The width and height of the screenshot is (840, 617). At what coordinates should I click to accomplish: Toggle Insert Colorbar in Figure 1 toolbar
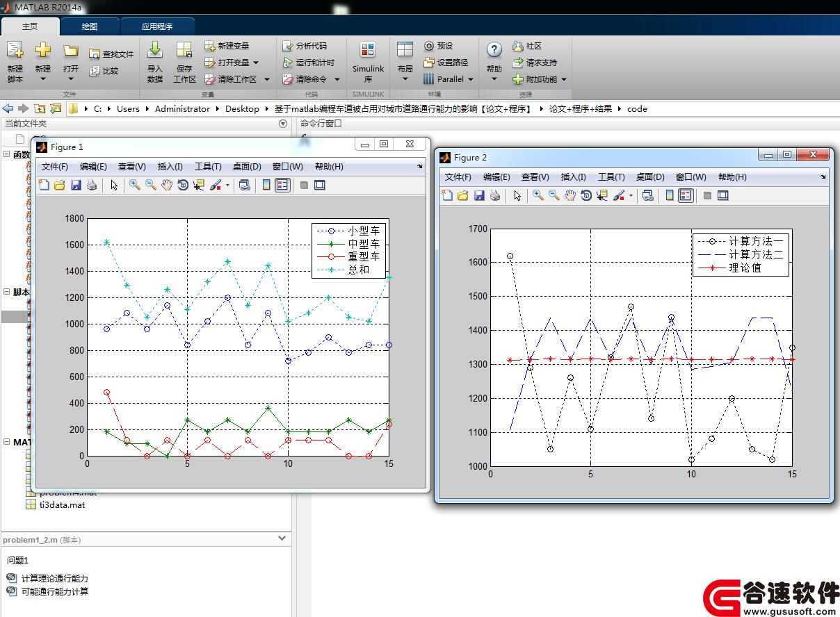(266, 185)
